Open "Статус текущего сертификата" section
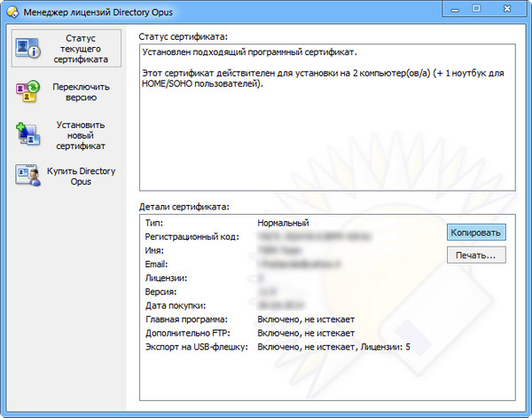532x418 pixels. click(66, 49)
